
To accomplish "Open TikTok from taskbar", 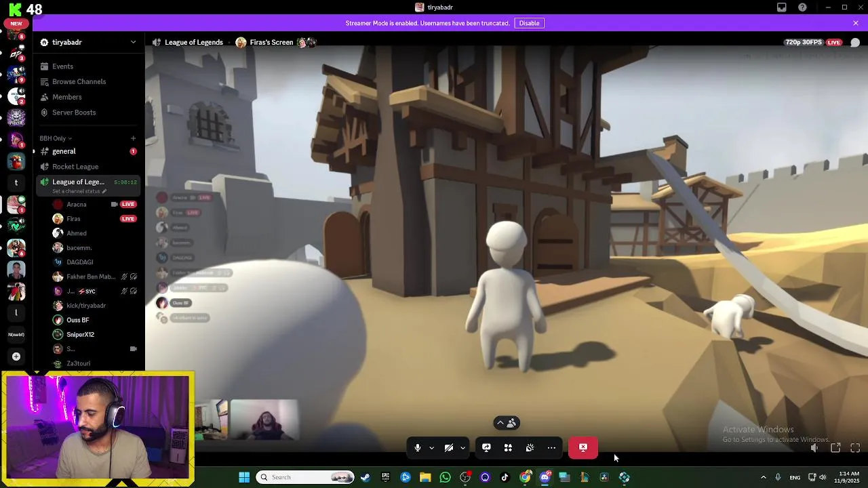I will click(x=505, y=477).
